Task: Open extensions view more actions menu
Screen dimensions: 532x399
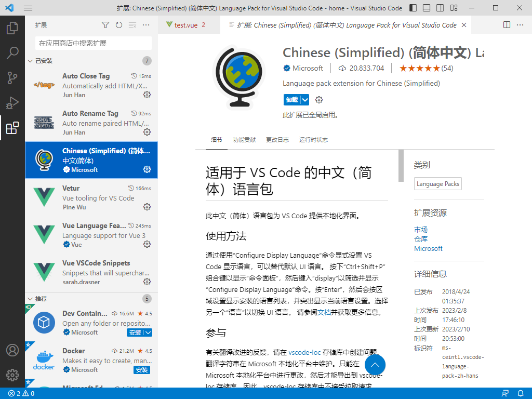Action: 146,25
